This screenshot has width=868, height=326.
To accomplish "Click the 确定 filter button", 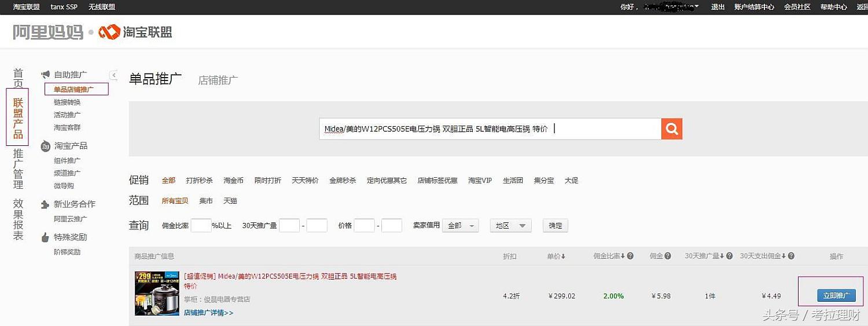I will [x=556, y=226].
